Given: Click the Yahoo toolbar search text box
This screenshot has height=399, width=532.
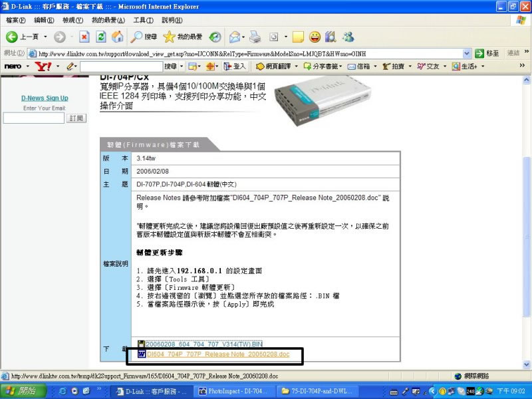Looking at the screenshot, I should point(121,66).
